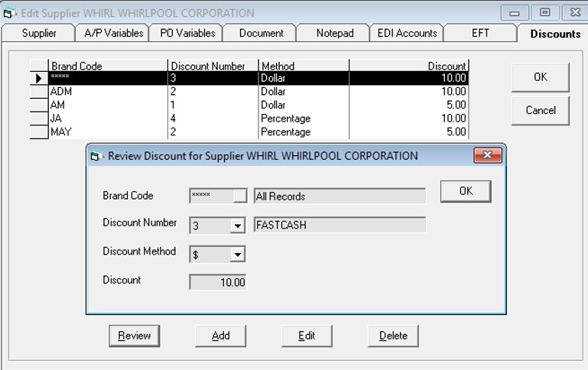Click the row selector beside ADM
This screenshot has width=588, height=370.
click(39, 92)
